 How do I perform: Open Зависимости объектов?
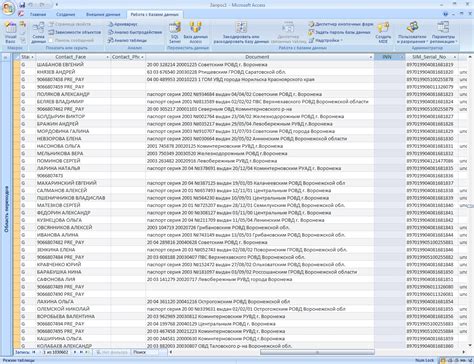(x=75, y=32)
